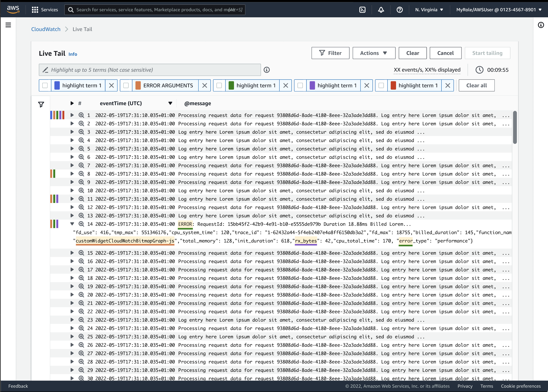548x392 pixels.
Task: Open the eventTime (UTC) column dropdown arrow
Action: 170,103
